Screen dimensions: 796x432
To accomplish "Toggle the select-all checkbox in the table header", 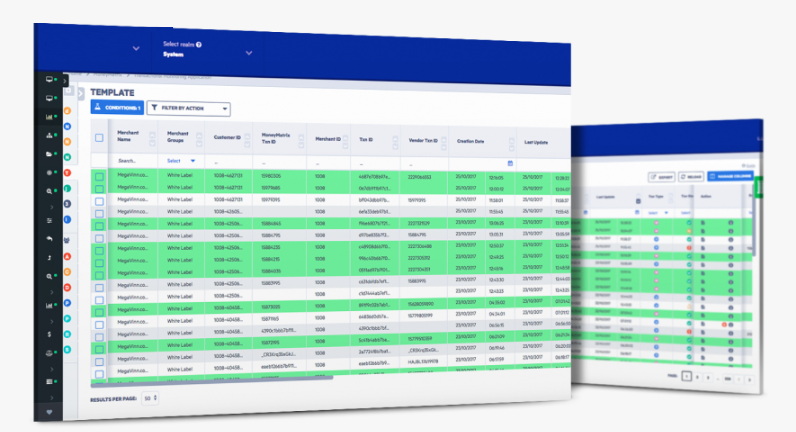I will click(99, 138).
